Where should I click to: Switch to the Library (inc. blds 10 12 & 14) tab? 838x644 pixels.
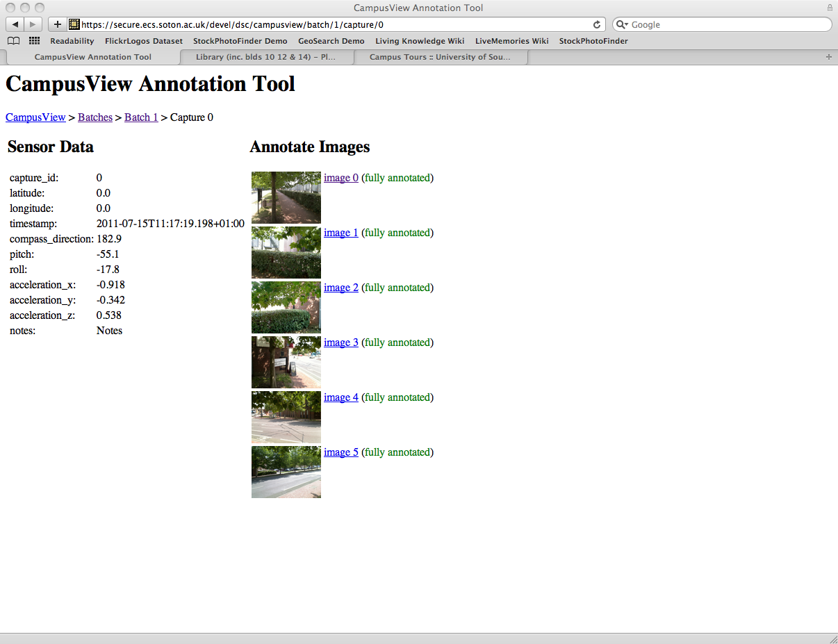click(265, 57)
